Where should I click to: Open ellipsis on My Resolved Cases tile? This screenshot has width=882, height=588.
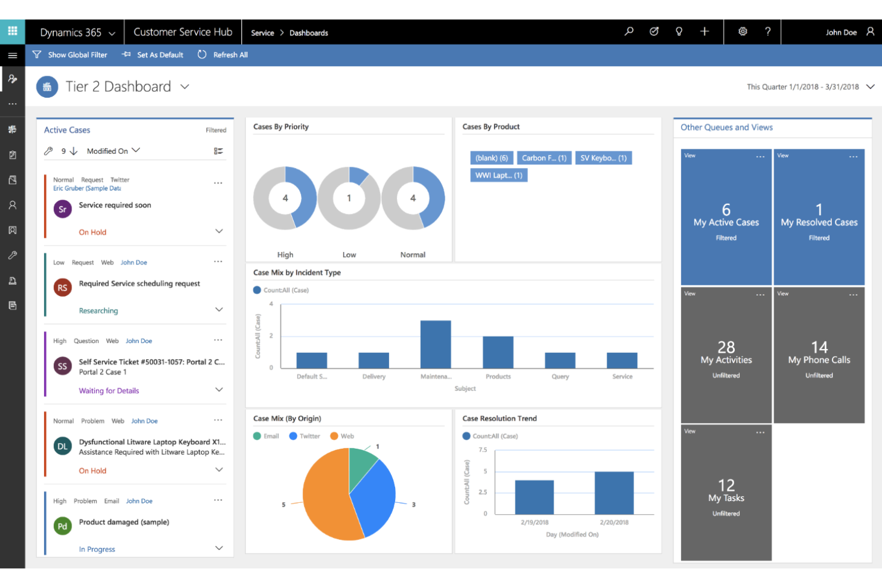pos(853,157)
